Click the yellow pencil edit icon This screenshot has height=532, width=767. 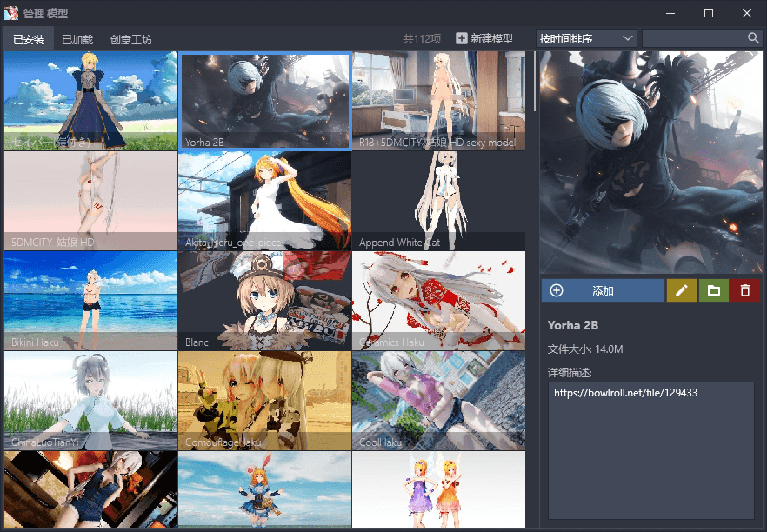[683, 290]
